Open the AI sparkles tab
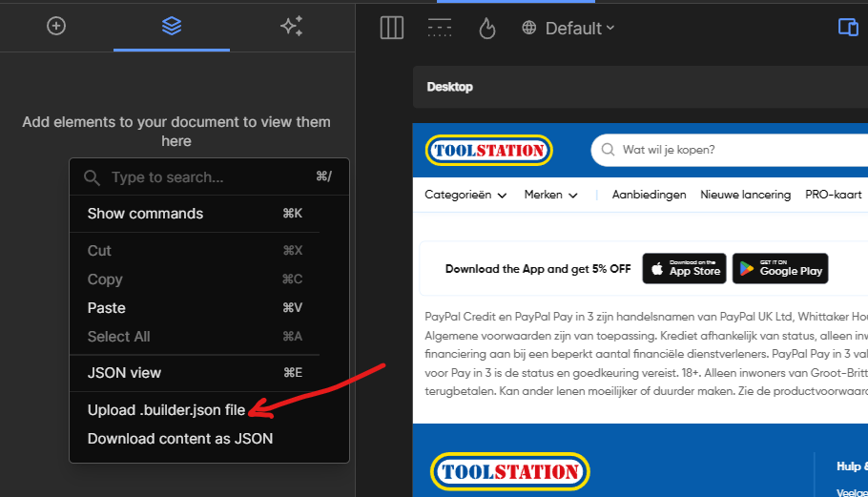The height and width of the screenshot is (497, 868). [x=291, y=27]
